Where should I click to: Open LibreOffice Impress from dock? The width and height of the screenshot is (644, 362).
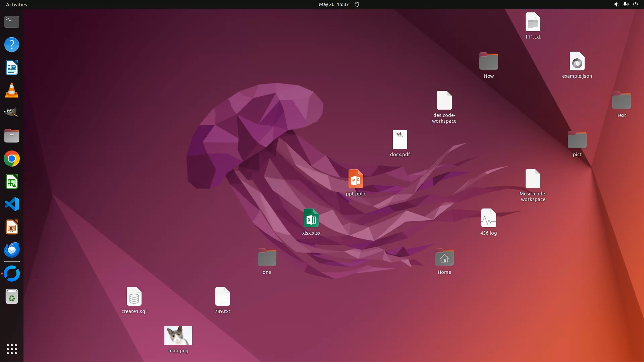pyautogui.click(x=12, y=227)
